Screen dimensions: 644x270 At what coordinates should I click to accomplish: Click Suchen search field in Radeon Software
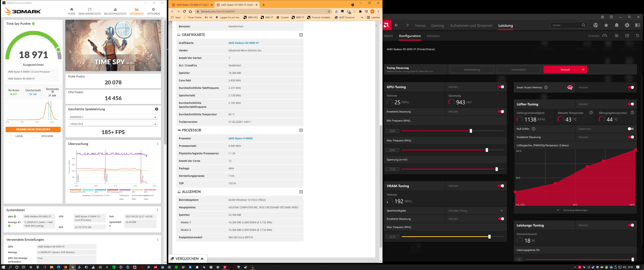click(569, 25)
